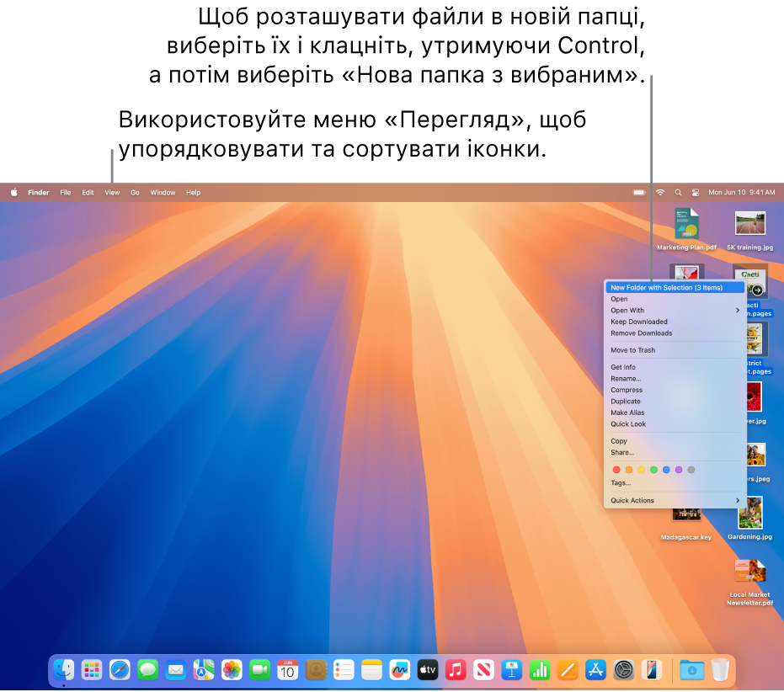784x692 pixels.
Task: Launch Pages from the Dock
Action: (568, 670)
